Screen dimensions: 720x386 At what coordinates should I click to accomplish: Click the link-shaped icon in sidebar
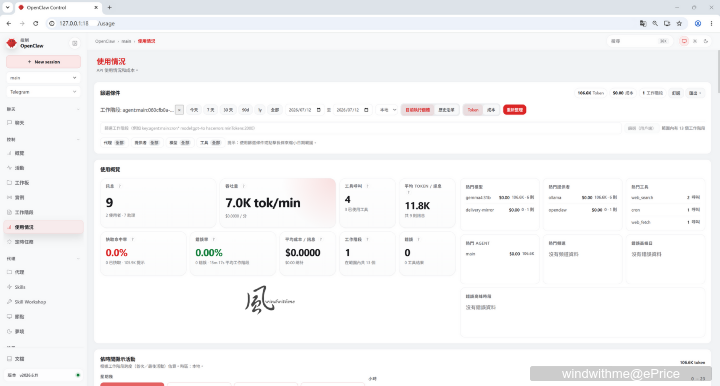[9, 197]
